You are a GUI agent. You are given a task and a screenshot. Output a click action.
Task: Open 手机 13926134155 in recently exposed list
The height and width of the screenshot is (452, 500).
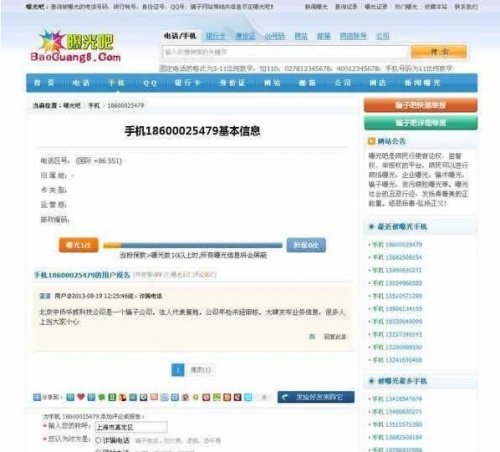(397, 309)
